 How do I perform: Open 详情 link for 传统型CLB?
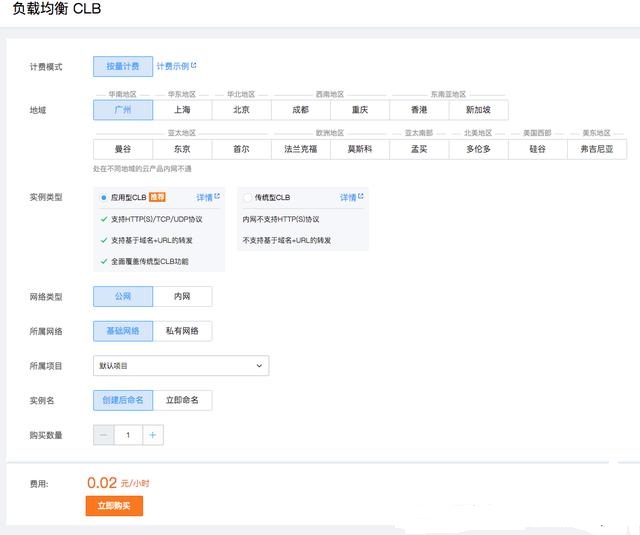[350, 198]
